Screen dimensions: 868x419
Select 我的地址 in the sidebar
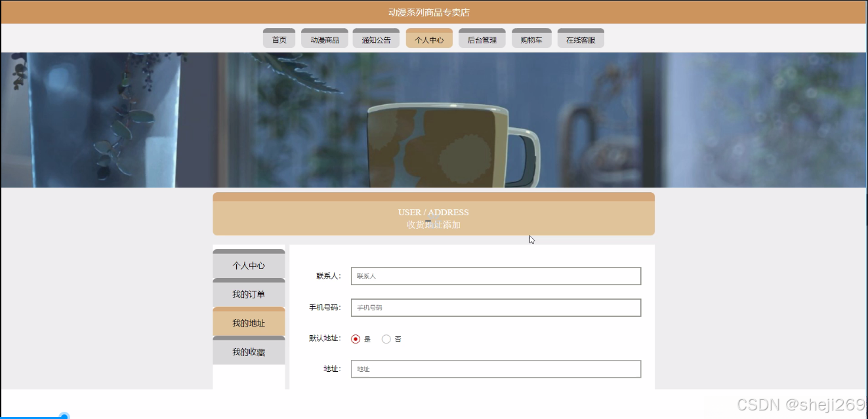tap(249, 323)
